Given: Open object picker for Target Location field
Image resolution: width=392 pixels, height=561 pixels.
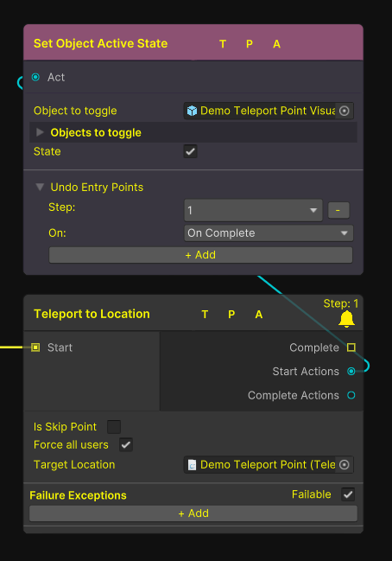Looking at the screenshot, I should tap(345, 465).
